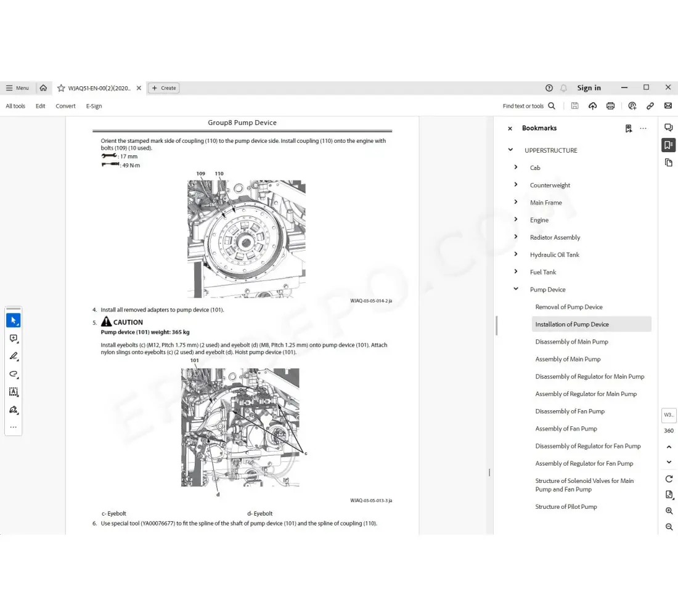Toggle the bookmarks panel icon
Viewport: 678px width, 616px height.
point(669,145)
